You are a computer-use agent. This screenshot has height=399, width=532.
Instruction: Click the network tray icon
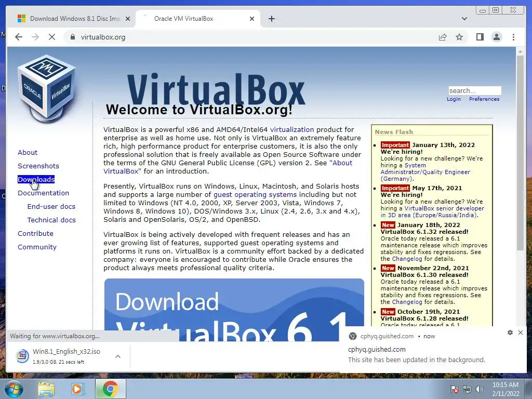(x=467, y=390)
